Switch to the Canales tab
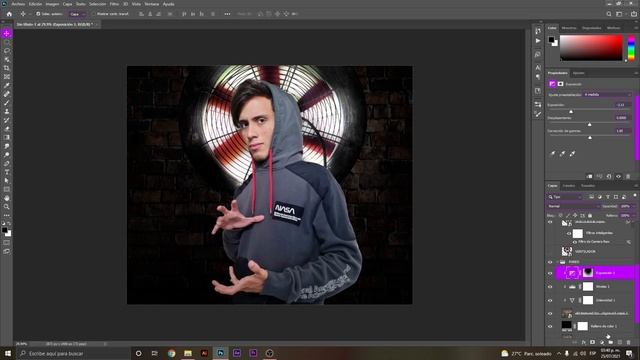This screenshot has height=360, width=640. [569, 186]
